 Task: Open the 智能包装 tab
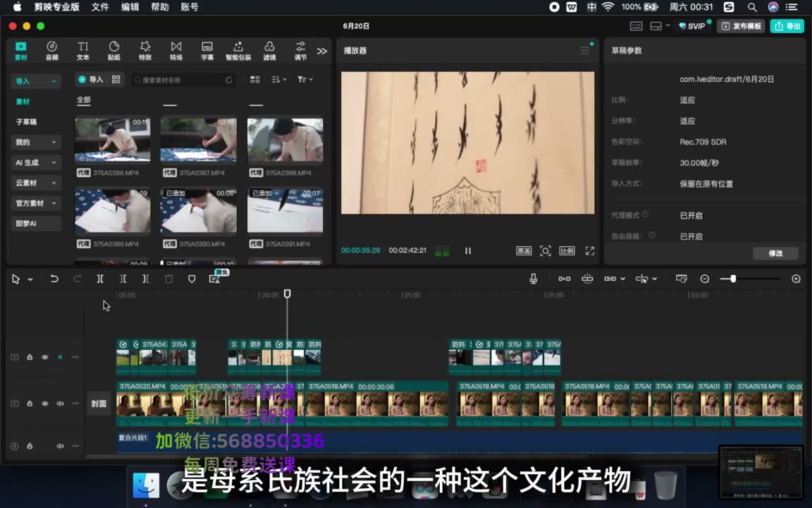(238, 51)
